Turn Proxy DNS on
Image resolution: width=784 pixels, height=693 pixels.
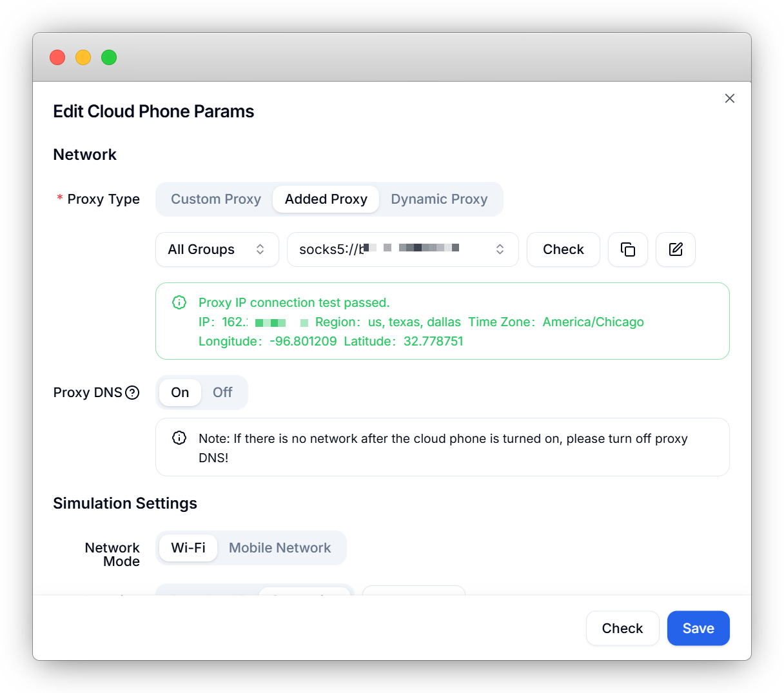tap(180, 393)
